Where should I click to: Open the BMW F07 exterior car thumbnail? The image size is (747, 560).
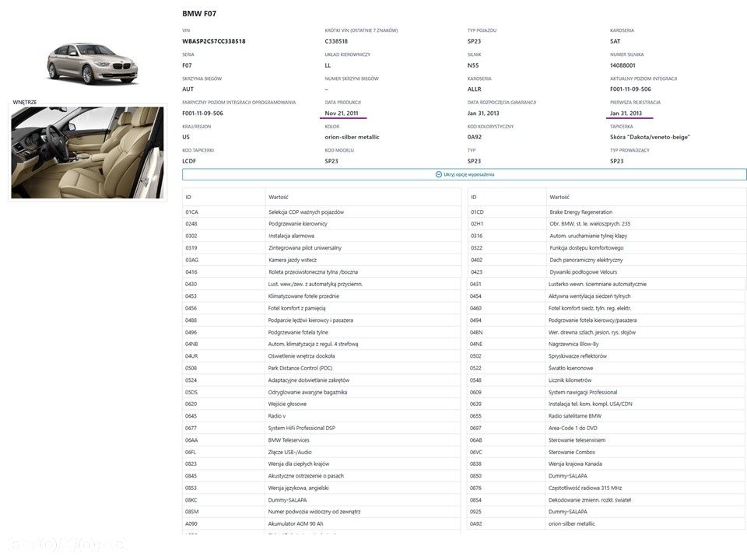coord(93,63)
